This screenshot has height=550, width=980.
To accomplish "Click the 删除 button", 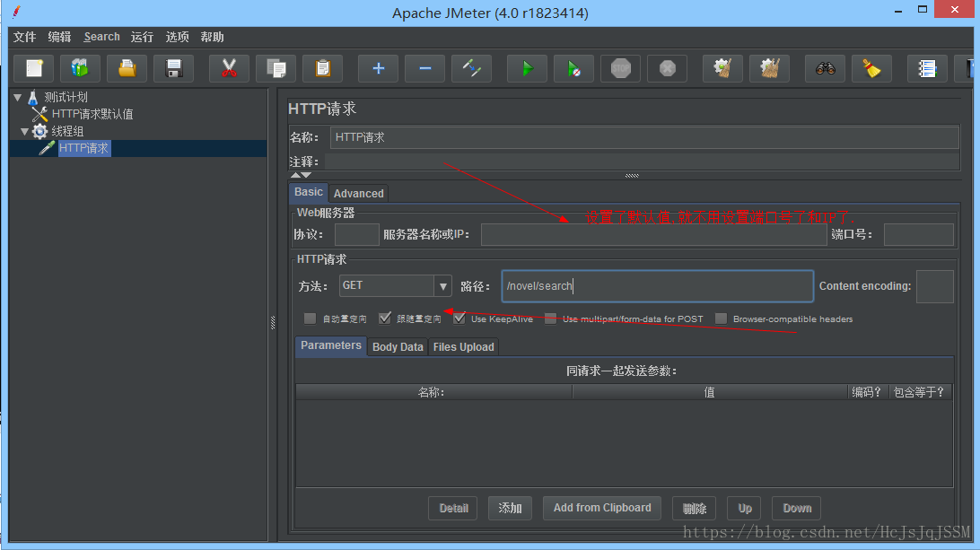I will point(694,508).
